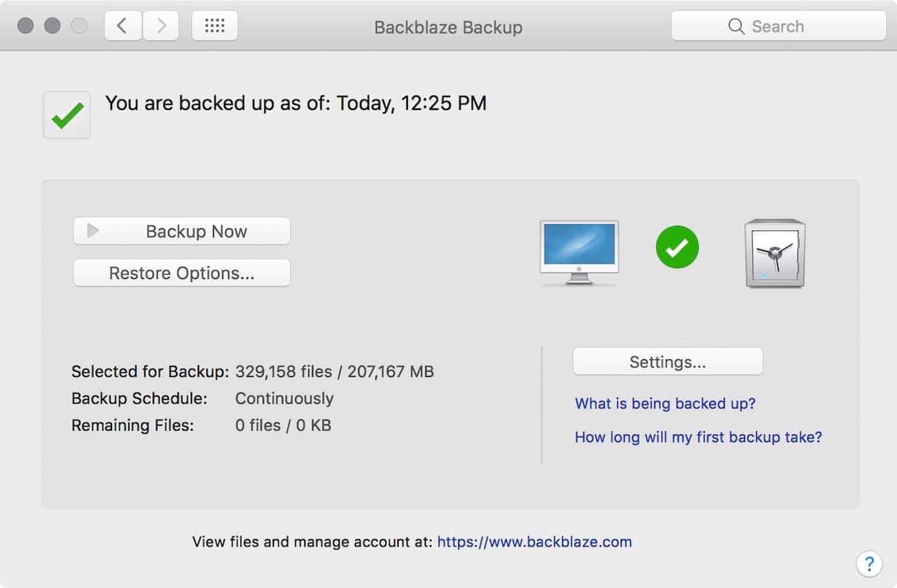Click the computer monitor icon
Viewport: 897px width, 588px height.
[x=579, y=252]
